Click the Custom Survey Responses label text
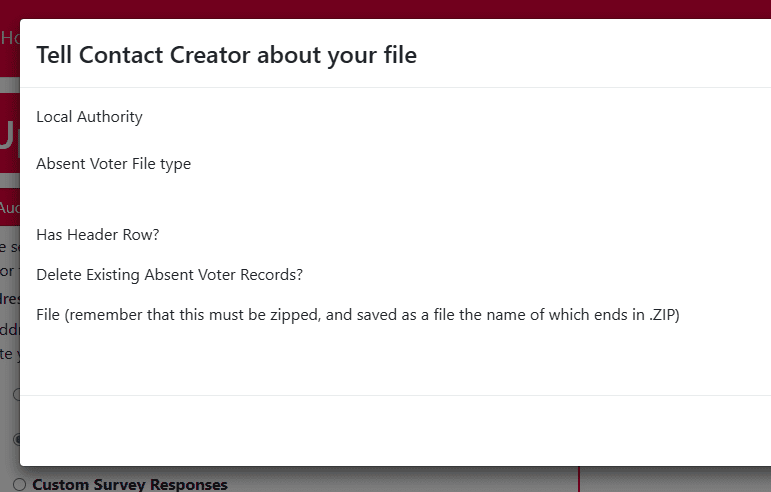The width and height of the screenshot is (771, 492). (x=130, y=485)
